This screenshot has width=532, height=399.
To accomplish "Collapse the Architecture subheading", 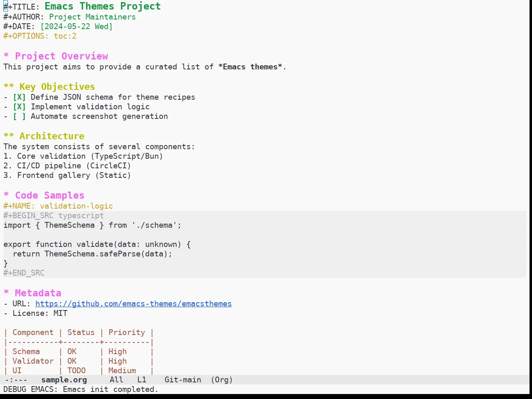I will [x=9, y=136].
